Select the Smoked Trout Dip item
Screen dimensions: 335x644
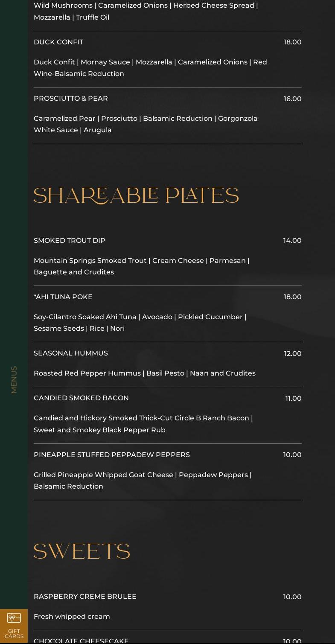(x=69, y=241)
